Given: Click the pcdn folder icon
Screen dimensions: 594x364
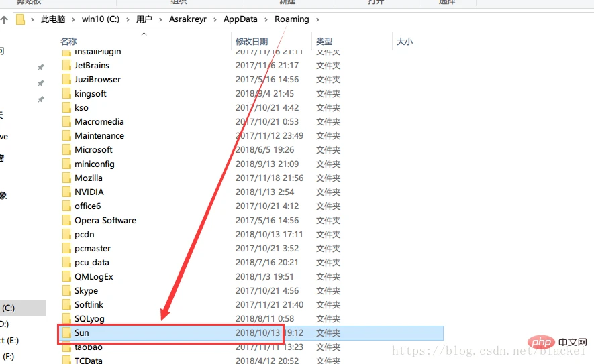Looking at the screenshot, I should (x=66, y=234).
